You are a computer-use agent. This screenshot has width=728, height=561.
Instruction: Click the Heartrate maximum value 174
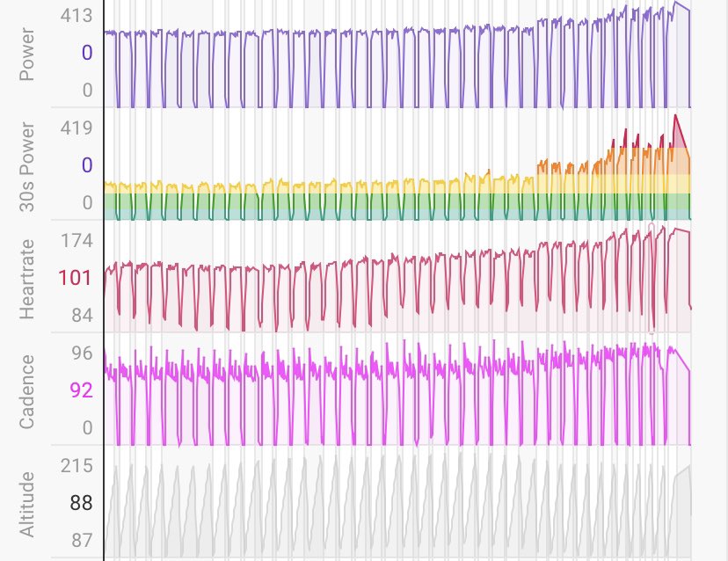pyautogui.click(x=76, y=241)
